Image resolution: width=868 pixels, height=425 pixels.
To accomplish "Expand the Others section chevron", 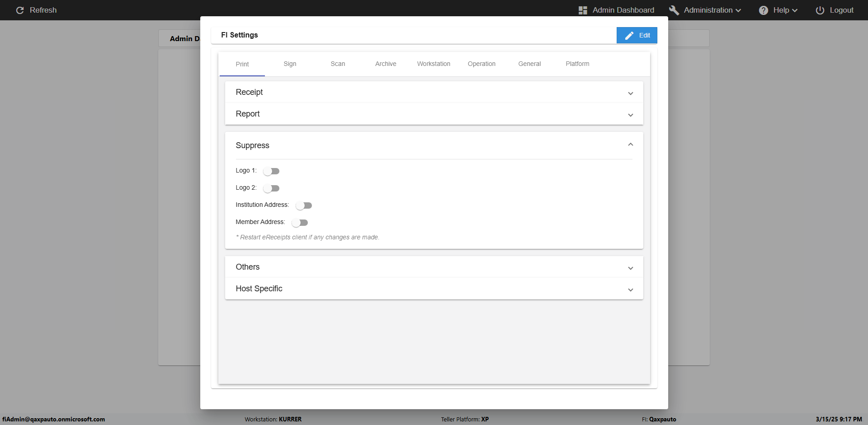I will pyautogui.click(x=631, y=268).
